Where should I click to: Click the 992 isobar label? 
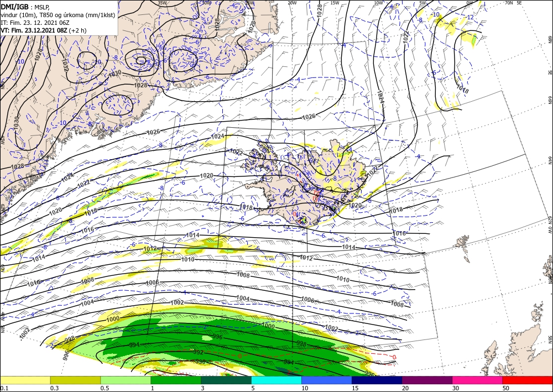coord(199,352)
